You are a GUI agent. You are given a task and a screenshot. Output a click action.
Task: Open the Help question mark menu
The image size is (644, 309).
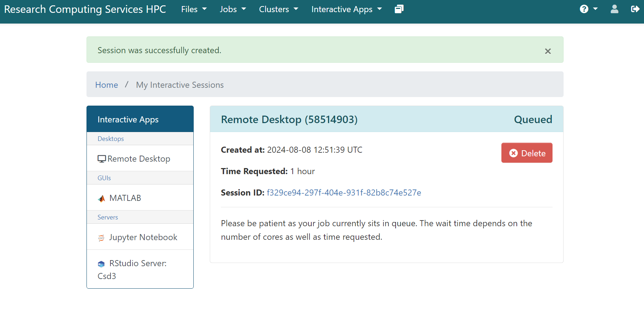(588, 9)
